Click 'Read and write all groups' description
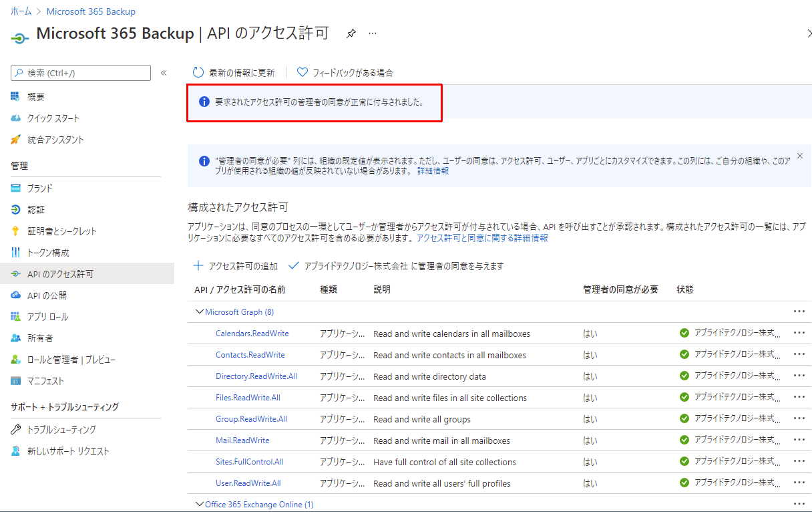This screenshot has width=812, height=512. 422,419
